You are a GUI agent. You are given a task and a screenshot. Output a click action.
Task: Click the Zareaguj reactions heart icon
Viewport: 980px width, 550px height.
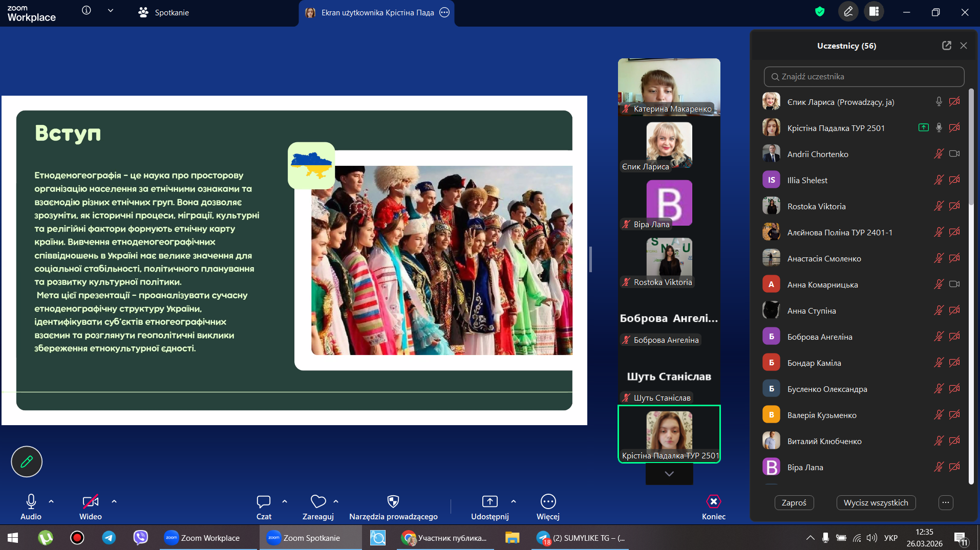[x=318, y=502]
